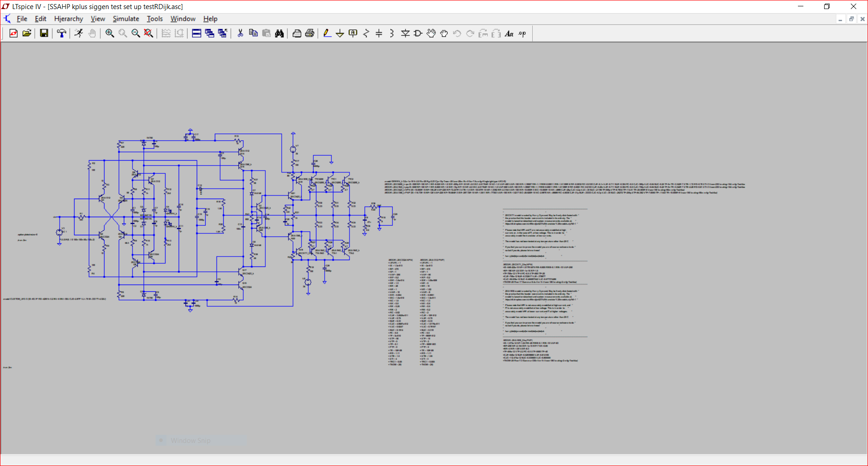Create a new schematic
This screenshot has width=868, height=466.
14,33
